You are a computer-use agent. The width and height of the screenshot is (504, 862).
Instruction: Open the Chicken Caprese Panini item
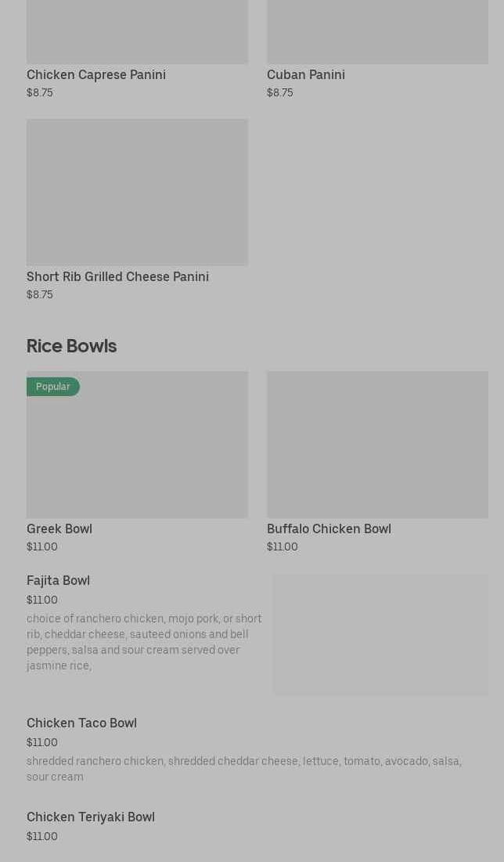[96, 75]
